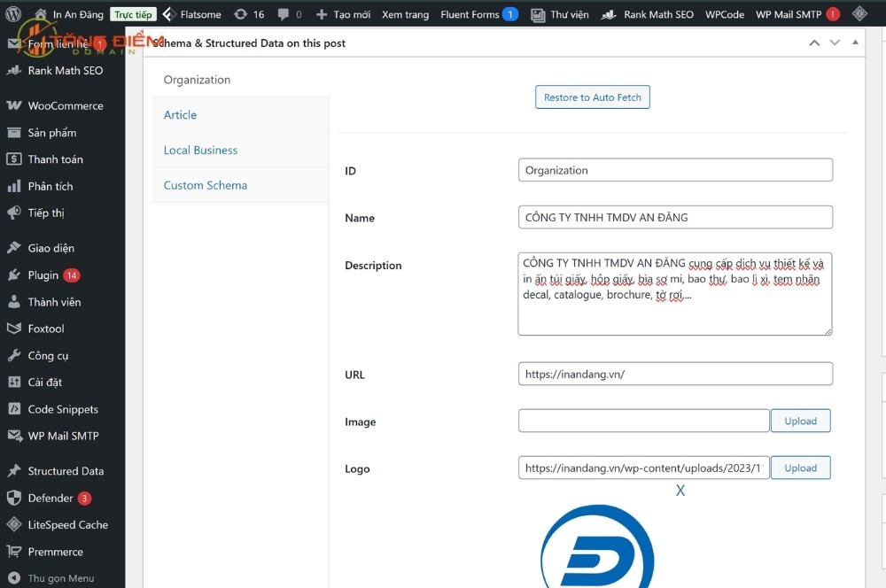The height and width of the screenshot is (588, 886).
Task: Open WP Mail SMTP in the admin bar
Action: click(797, 14)
